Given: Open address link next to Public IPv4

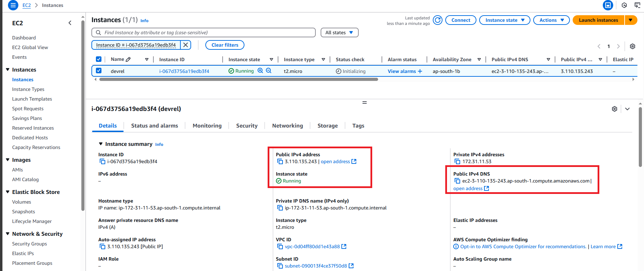Looking at the screenshot, I should tap(339, 161).
